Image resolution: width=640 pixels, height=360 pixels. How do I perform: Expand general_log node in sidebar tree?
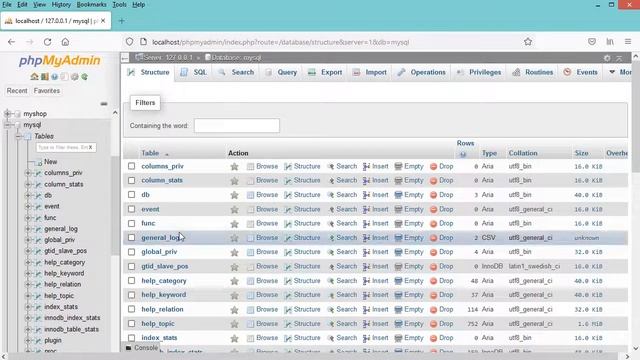point(28,229)
